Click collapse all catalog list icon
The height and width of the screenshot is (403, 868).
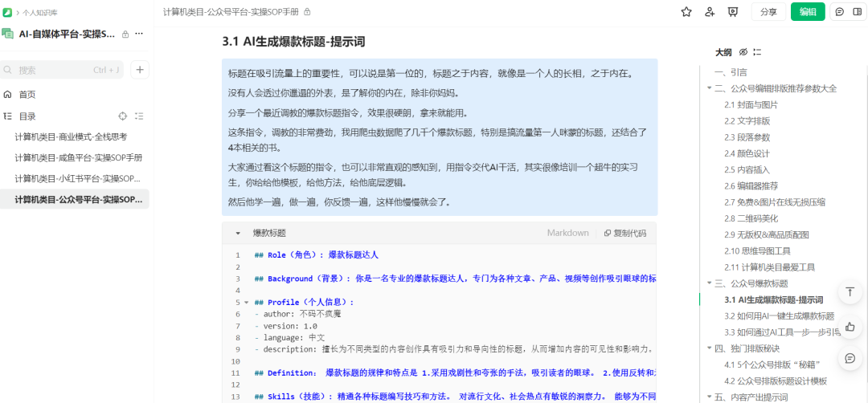pyautogui.click(x=139, y=116)
